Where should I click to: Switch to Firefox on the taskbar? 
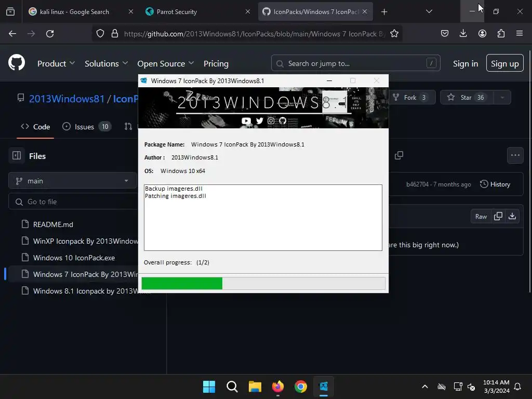coord(278,387)
